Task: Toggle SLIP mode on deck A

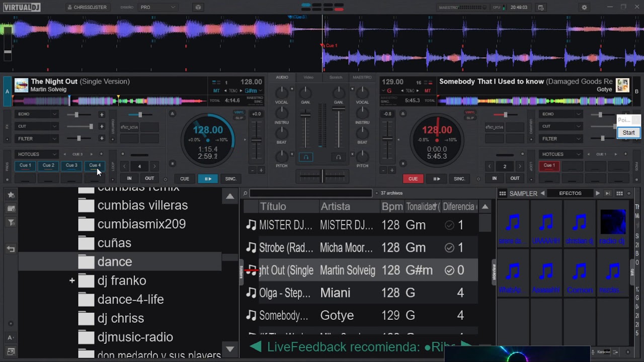Action: (x=239, y=118)
